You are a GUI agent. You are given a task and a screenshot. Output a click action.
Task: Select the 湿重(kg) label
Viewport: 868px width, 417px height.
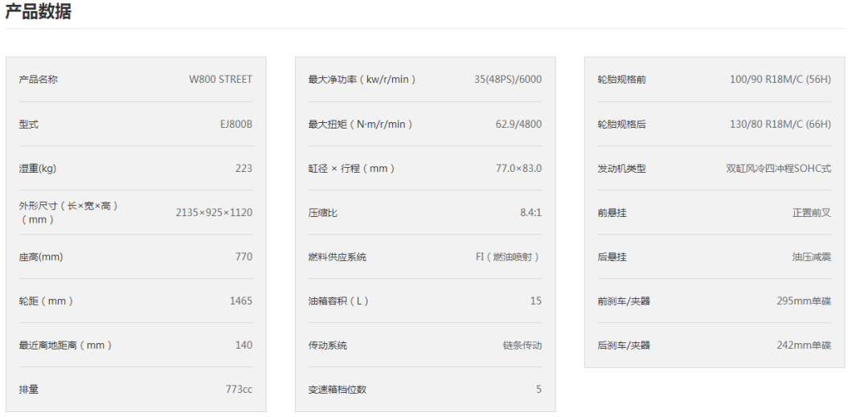coord(38,168)
